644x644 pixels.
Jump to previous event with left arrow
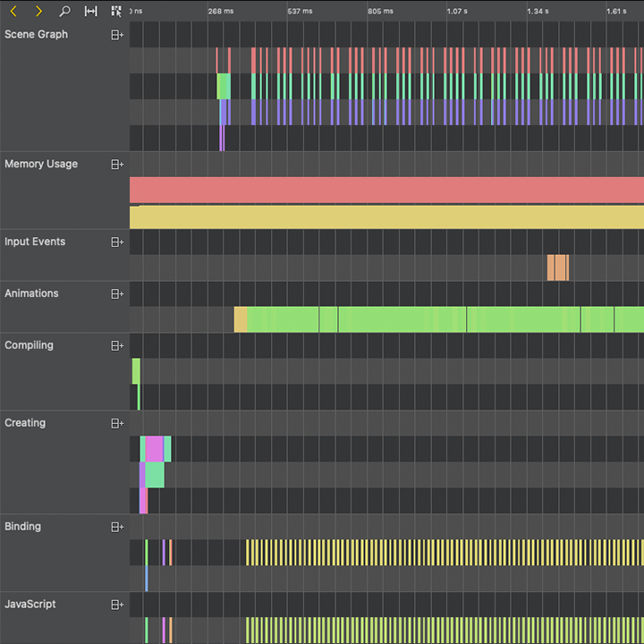point(13,12)
